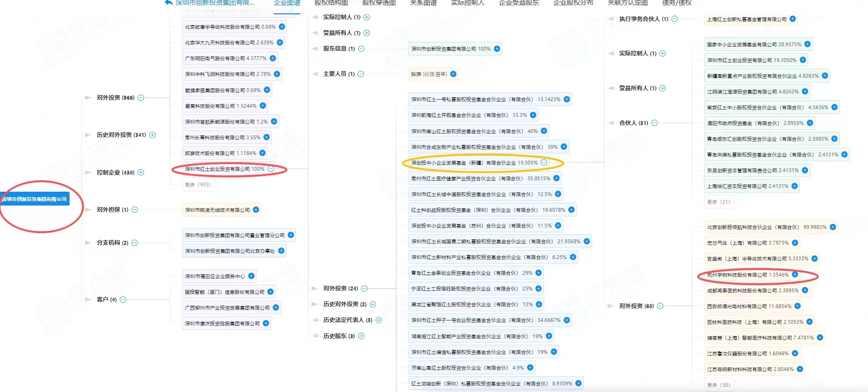Expand the 历史法定代表人 (3) branch

coord(379,320)
